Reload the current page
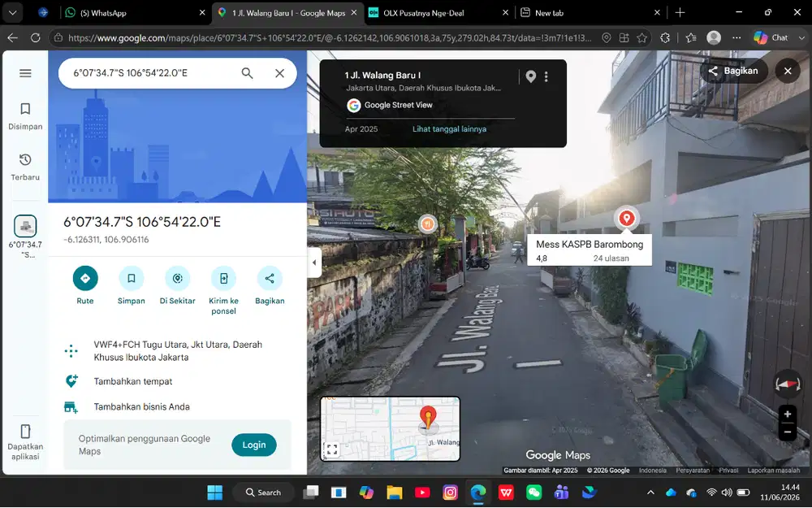Viewport: 812px width, 508px height. coord(35,38)
